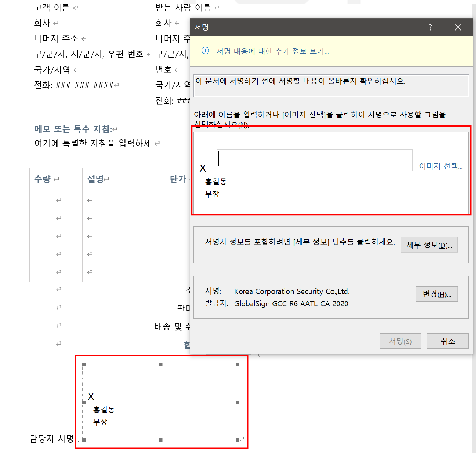Click inside the signature name input box
This screenshot has width=476, height=453.
(314, 160)
